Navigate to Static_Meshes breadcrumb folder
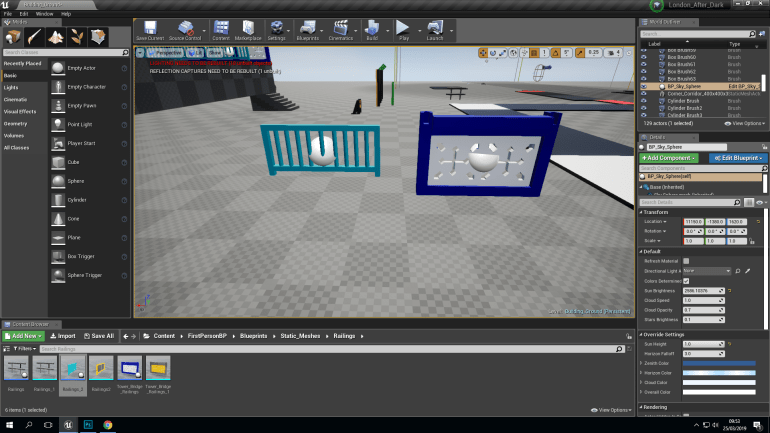 [300, 336]
